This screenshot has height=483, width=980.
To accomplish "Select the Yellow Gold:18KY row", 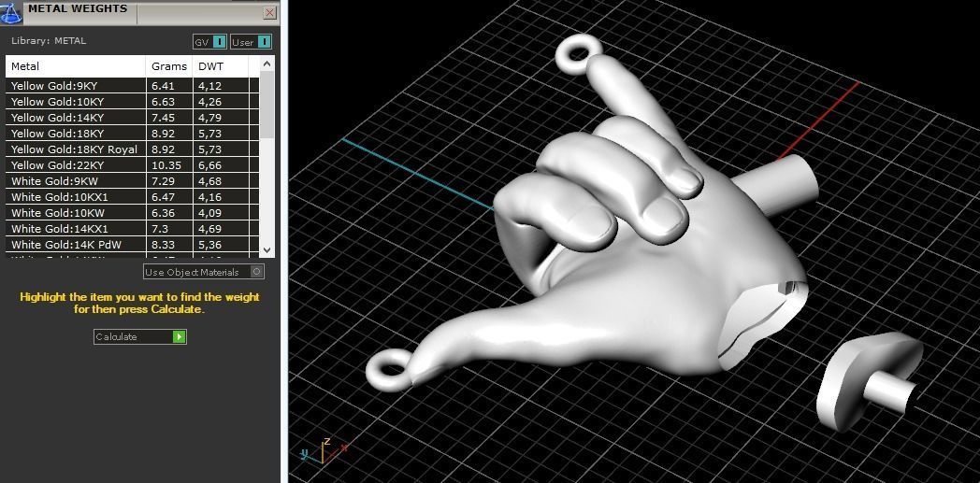I will (132, 133).
